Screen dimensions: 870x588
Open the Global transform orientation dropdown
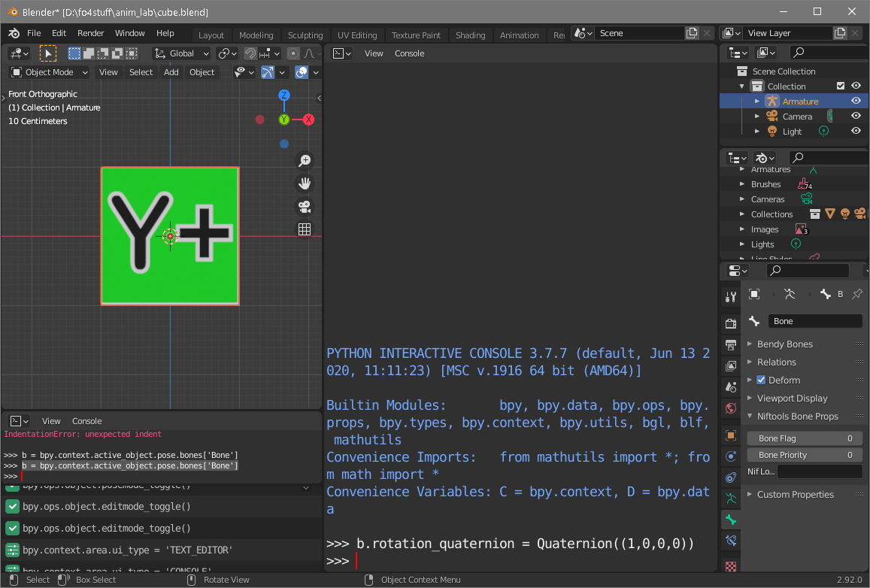pyautogui.click(x=181, y=53)
